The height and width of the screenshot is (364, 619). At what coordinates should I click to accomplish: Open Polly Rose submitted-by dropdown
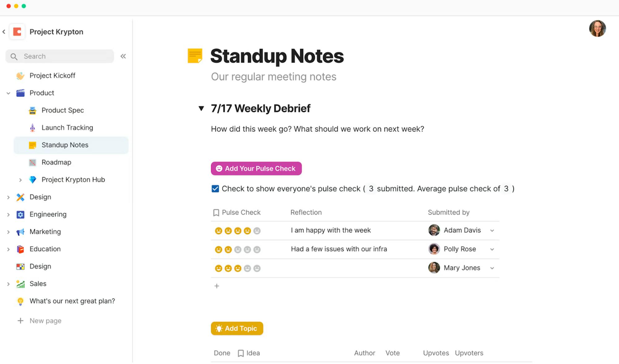pos(492,250)
